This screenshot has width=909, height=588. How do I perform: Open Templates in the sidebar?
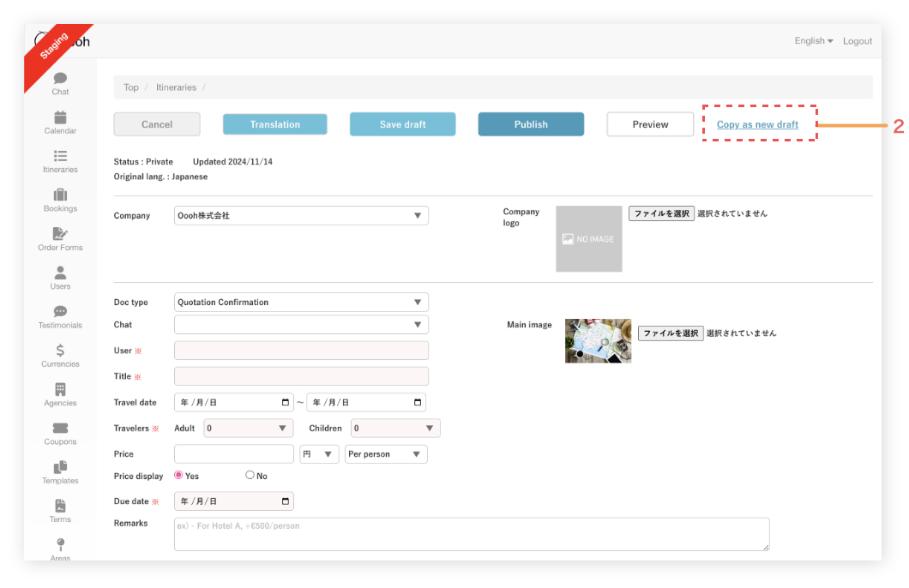[60, 468]
